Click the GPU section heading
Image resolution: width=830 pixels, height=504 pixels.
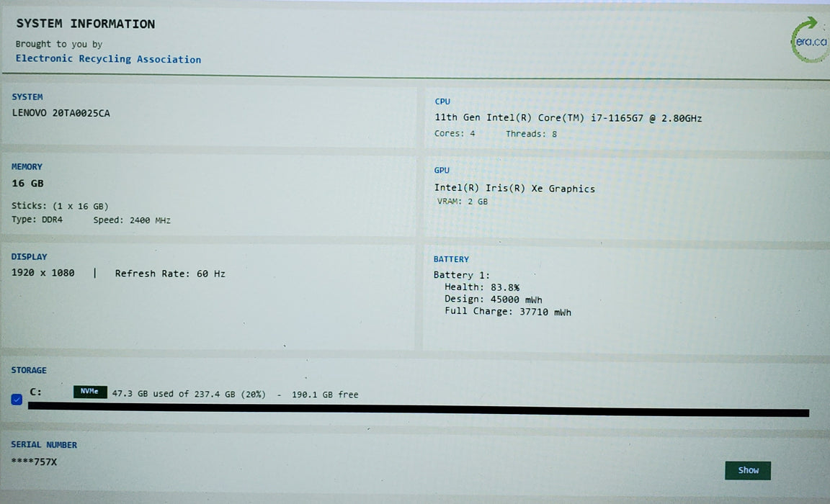[x=442, y=171]
